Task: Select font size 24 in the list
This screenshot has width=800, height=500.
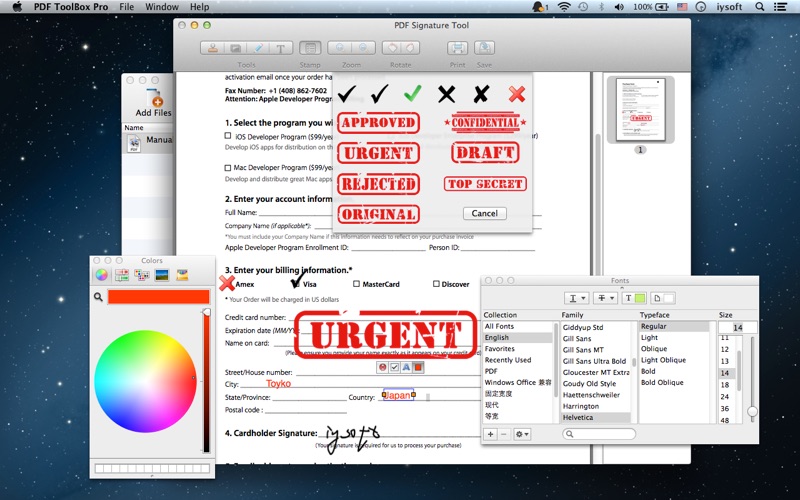Action: pos(725,396)
